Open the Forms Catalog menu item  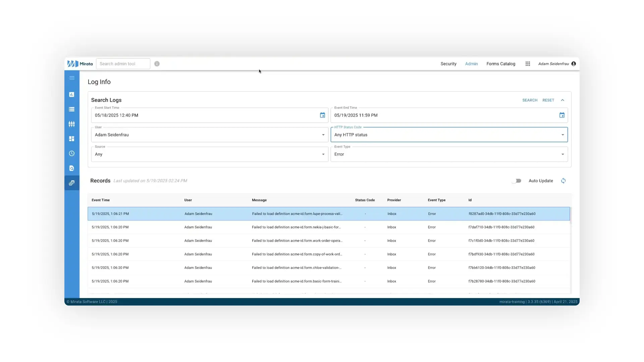[501, 64]
